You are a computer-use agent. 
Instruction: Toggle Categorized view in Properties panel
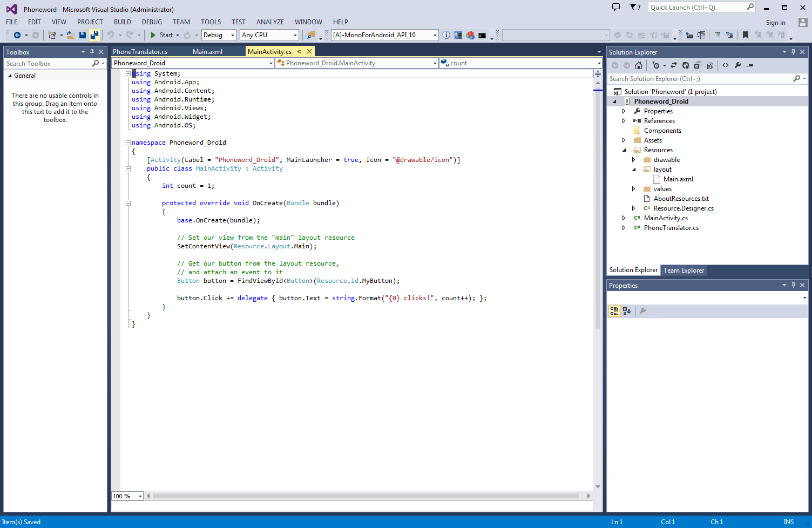614,311
